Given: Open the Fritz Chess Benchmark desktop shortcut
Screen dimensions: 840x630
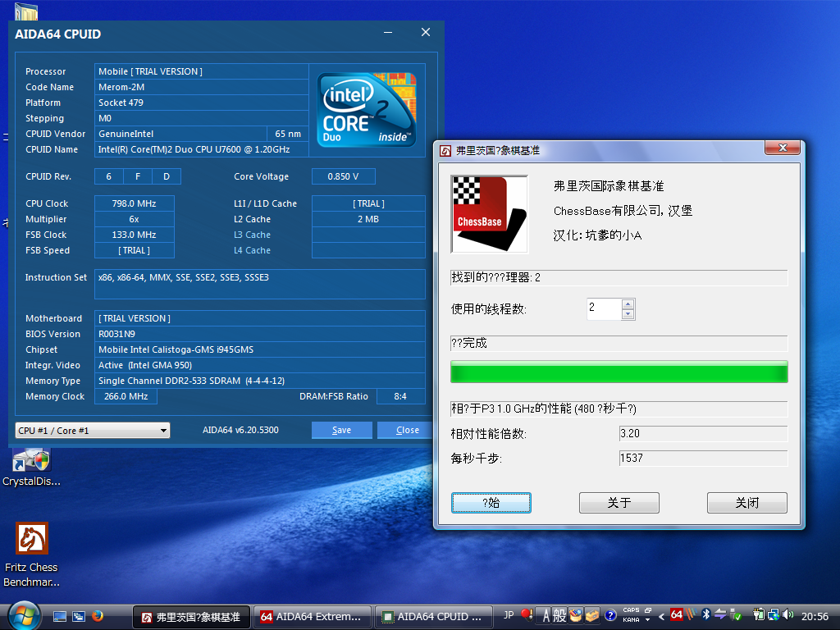Looking at the screenshot, I should [x=32, y=555].
